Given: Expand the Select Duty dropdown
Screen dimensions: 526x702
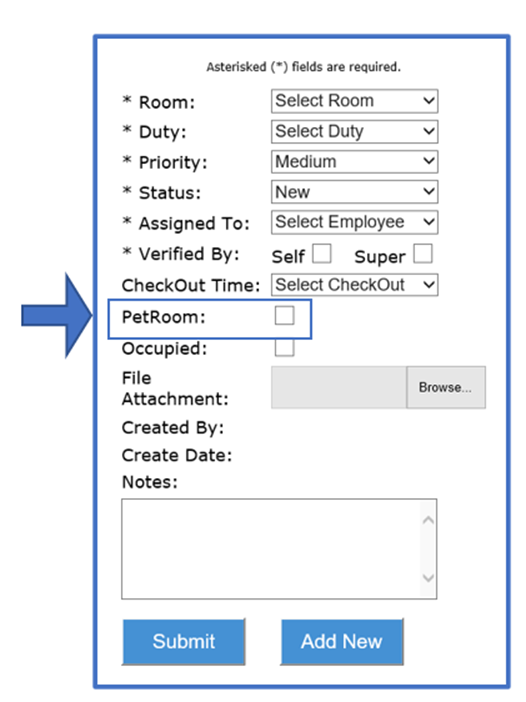Looking at the screenshot, I should pyautogui.click(x=354, y=132).
